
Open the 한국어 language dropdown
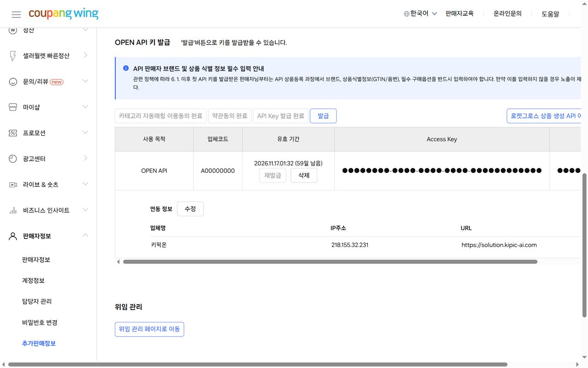point(420,14)
